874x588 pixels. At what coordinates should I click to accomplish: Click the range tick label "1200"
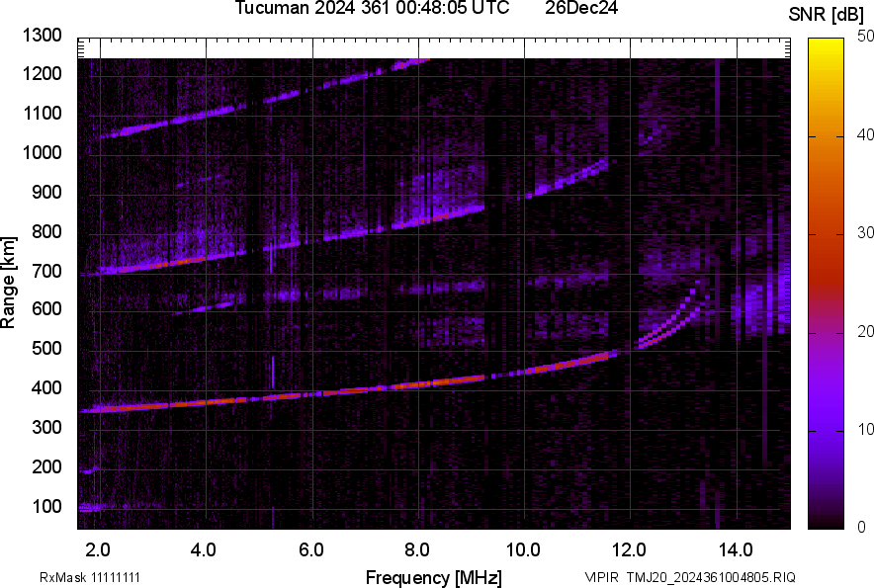tap(42, 73)
